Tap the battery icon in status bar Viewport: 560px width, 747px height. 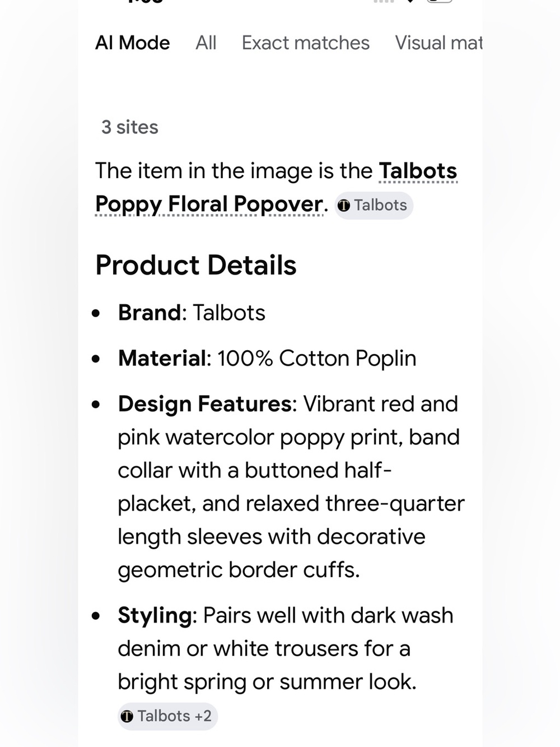pyautogui.click(x=440, y=1)
